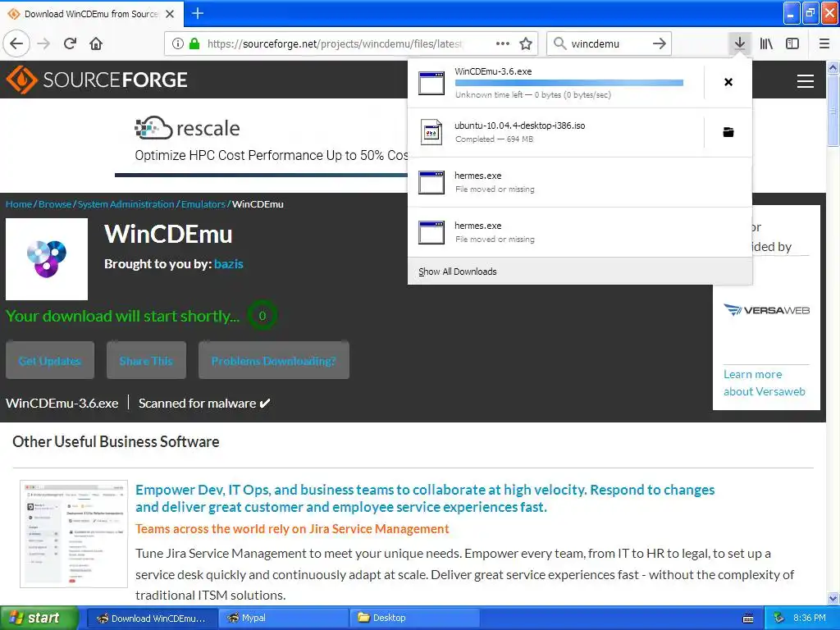Click the countdown timer circle
This screenshot has height=630, width=840.
point(262,316)
